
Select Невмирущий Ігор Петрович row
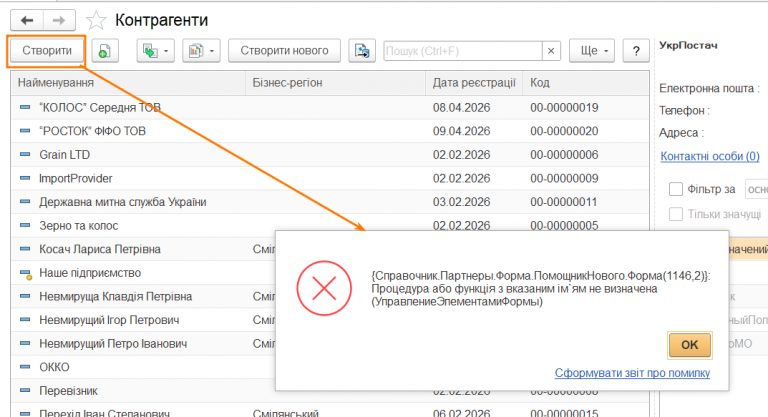[143, 320]
